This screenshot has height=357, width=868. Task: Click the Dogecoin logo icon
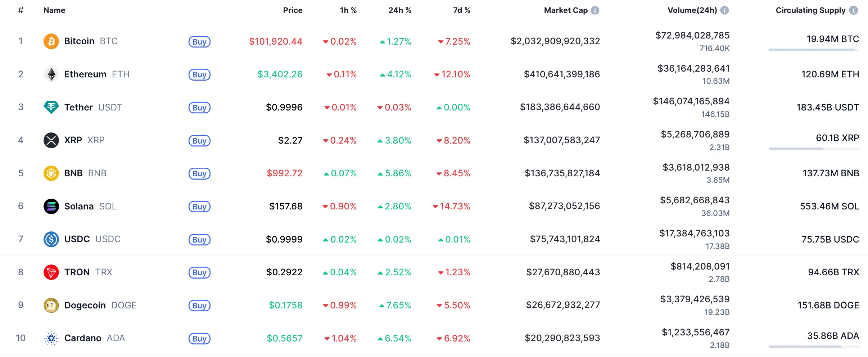click(x=51, y=305)
